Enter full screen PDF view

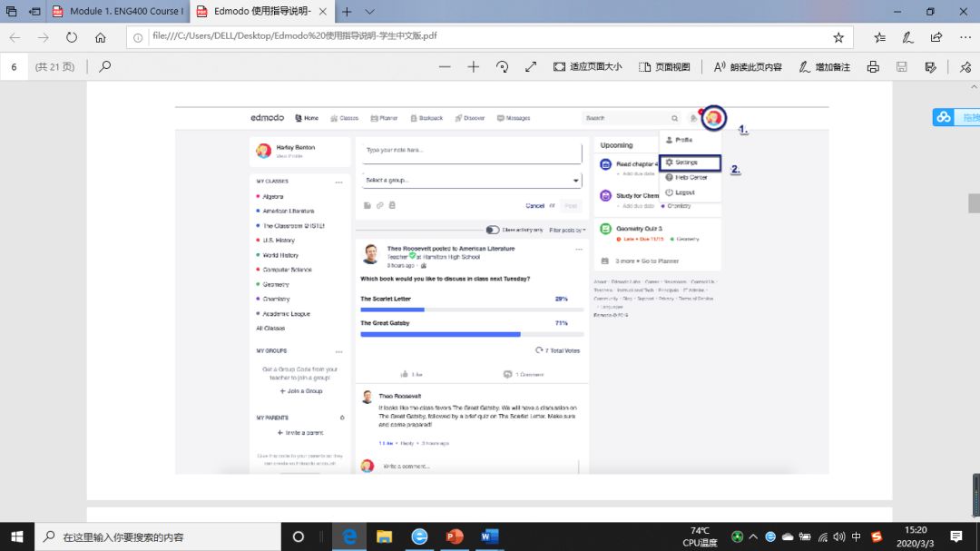click(x=531, y=67)
